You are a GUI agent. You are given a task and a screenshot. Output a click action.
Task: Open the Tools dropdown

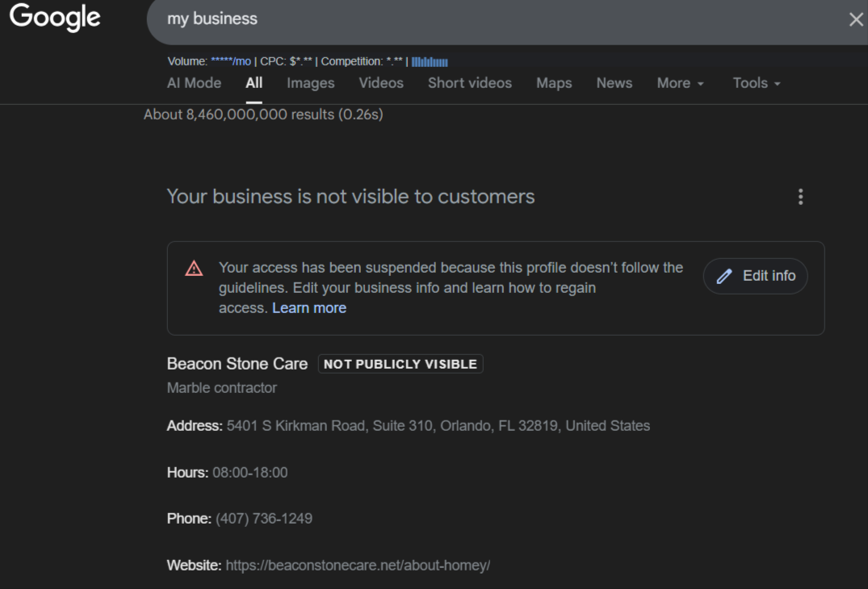[x=757, y=83]
